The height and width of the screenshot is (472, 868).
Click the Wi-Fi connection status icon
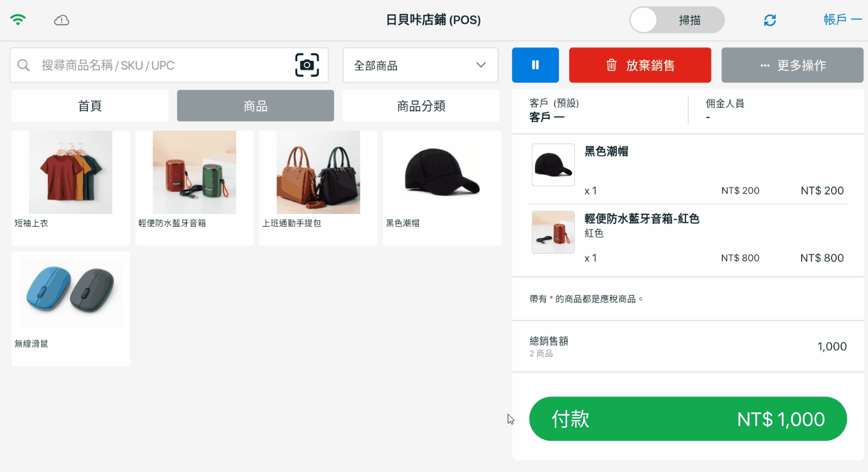coord(18,20)
